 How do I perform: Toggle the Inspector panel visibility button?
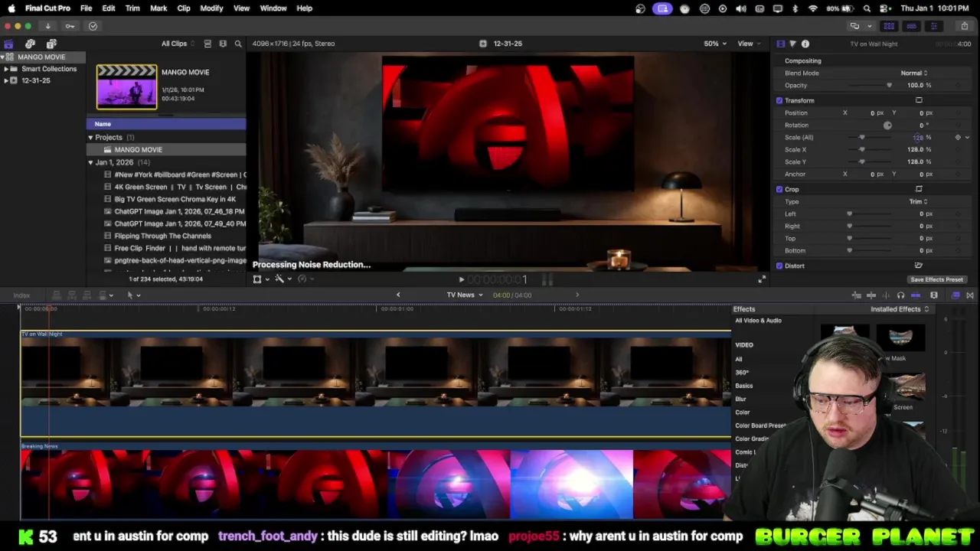933,26
